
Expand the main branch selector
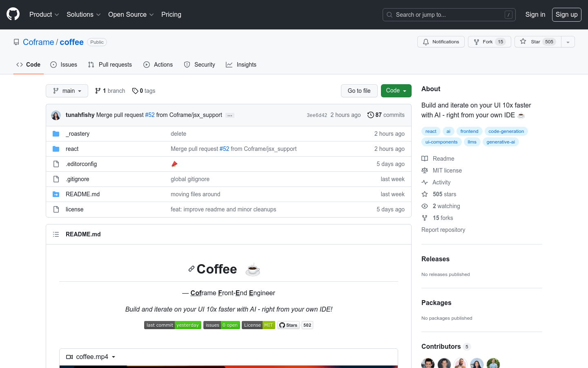67,91
